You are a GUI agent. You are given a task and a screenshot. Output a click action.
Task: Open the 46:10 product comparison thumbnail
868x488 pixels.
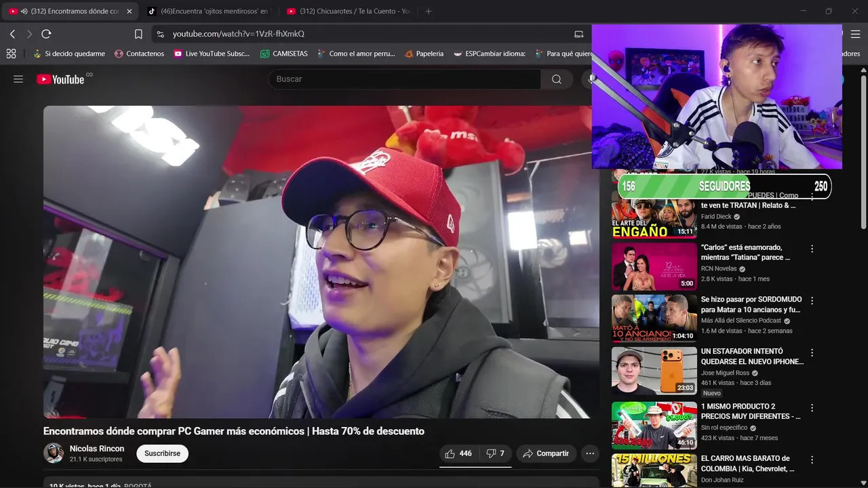coord(654,426)
